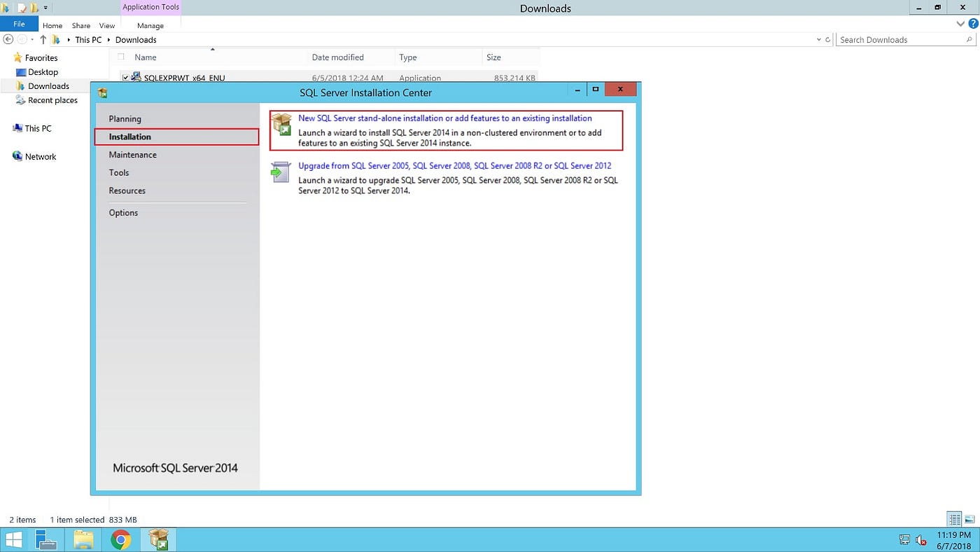Click the Favorites star icon in navigation pane
The image size is (980, 552).
pos(17,57)
